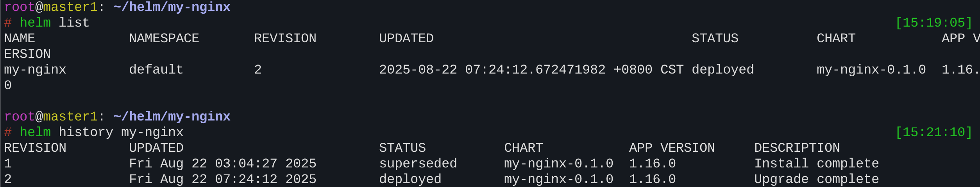
Task: Click the STATUS header in helm list output
Action: click(715, 38)
